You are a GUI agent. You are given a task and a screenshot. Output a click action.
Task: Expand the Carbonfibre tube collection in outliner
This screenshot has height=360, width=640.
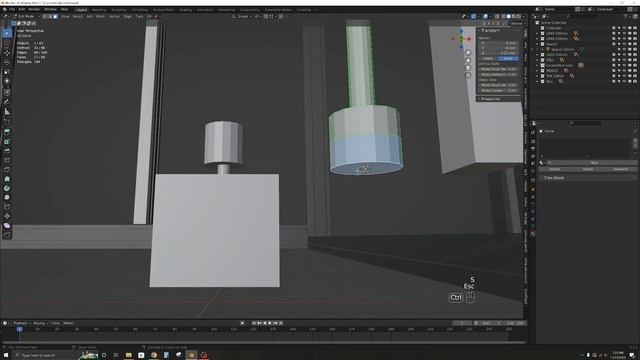(538, 65)
